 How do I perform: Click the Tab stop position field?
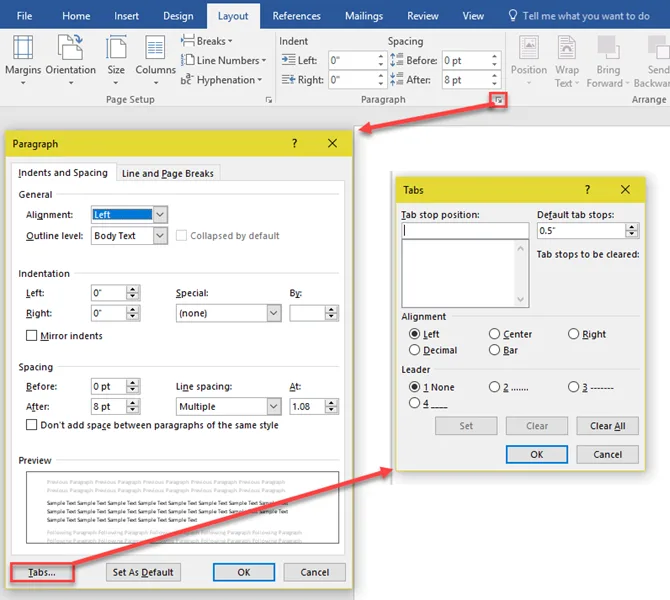click(x=465, y=231)
